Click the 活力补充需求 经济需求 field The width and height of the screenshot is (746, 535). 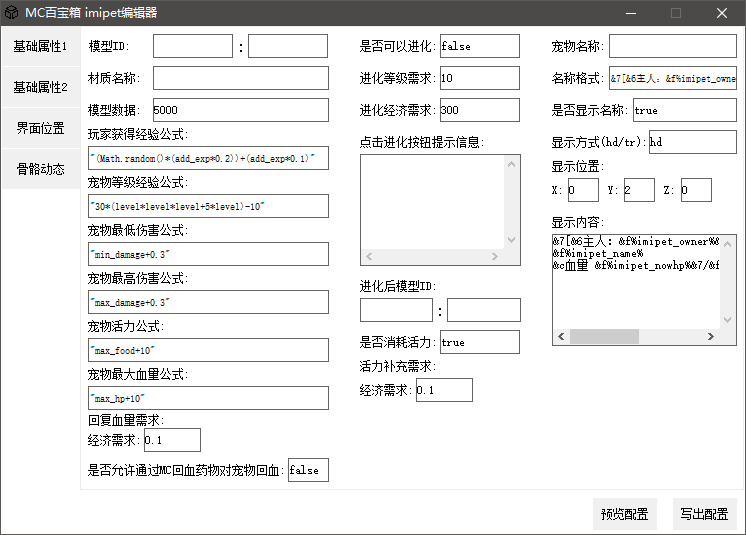pos(444,390)
